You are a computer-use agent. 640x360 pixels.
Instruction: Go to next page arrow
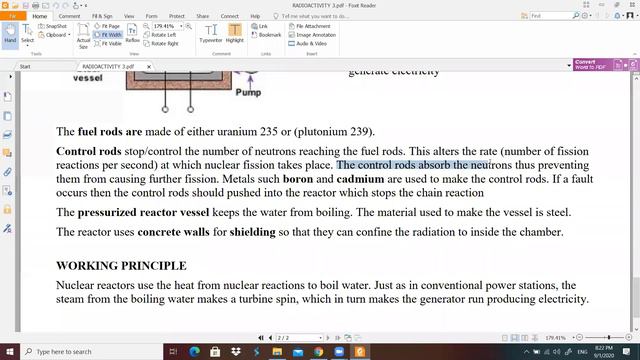[x=328, y=338]
